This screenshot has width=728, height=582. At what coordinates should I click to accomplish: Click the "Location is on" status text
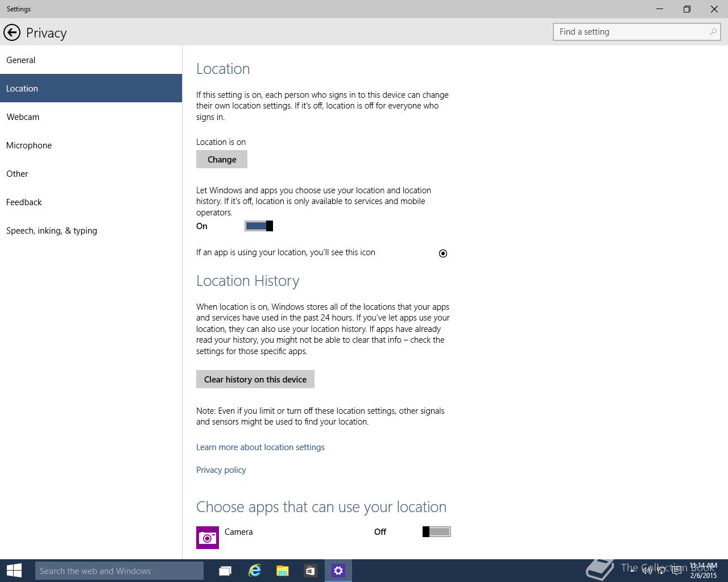pos(221,142)
